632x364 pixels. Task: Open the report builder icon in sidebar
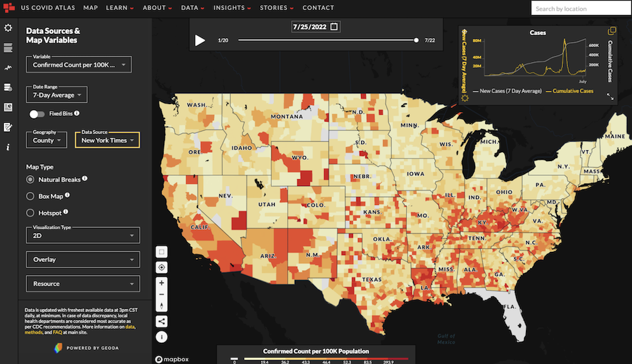[8, 127]
